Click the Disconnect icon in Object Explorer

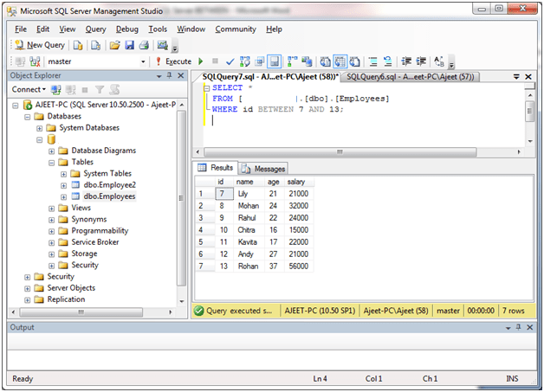[70, 90]
